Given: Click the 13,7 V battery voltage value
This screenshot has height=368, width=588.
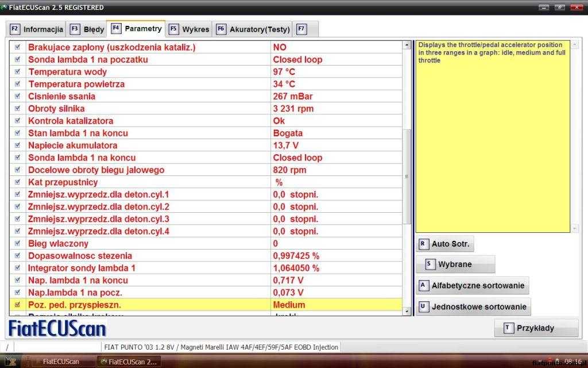Looking at the screenshot, I should click(286, 145).
